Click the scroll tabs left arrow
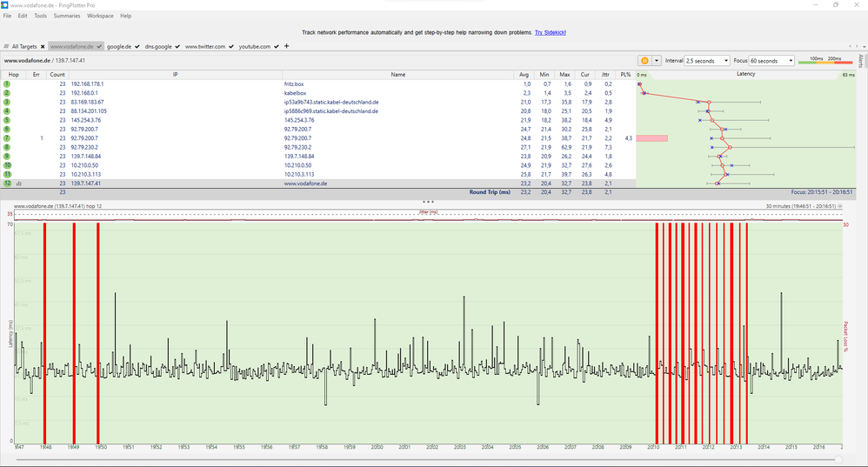 (x=851, y=46)
